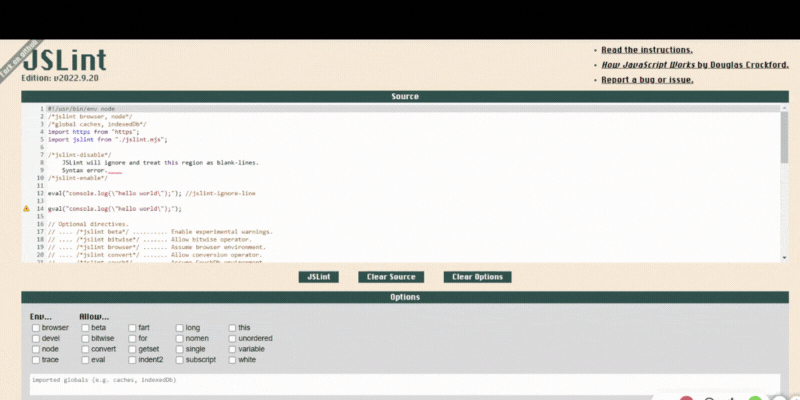Image resolution: width=800 pixels, height=400 pixels.
Task: Check the fart option
Action: (x=132, y=328)
